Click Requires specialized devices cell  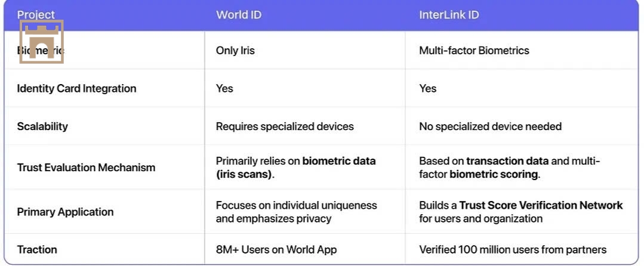(x=285, y=126)
